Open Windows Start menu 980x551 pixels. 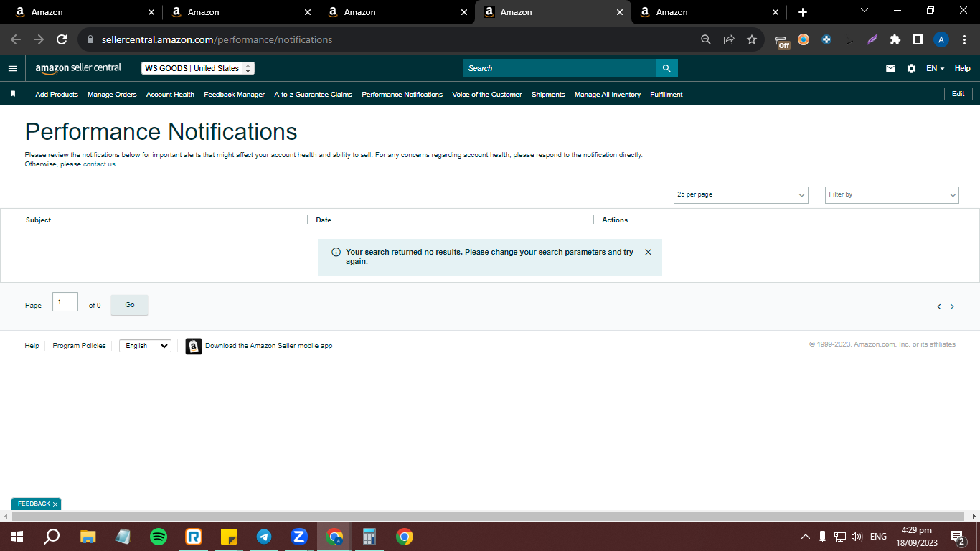point(17,537)
